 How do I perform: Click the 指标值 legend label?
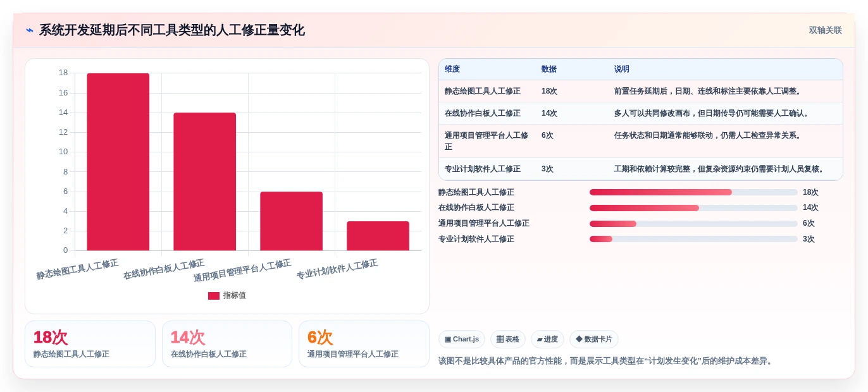coord(235,295)
